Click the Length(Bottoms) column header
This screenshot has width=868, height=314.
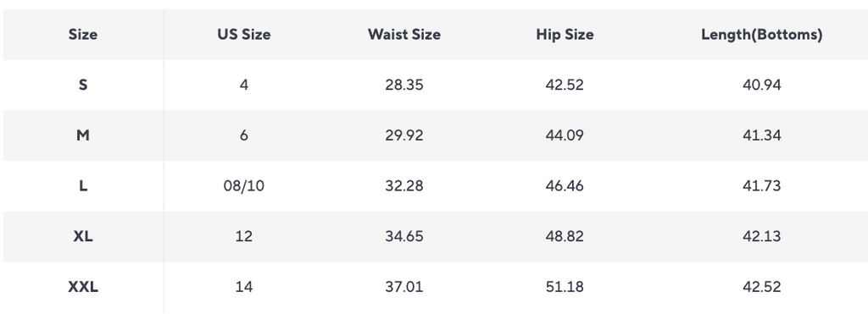pyautogui.click(x=762, y=34)
